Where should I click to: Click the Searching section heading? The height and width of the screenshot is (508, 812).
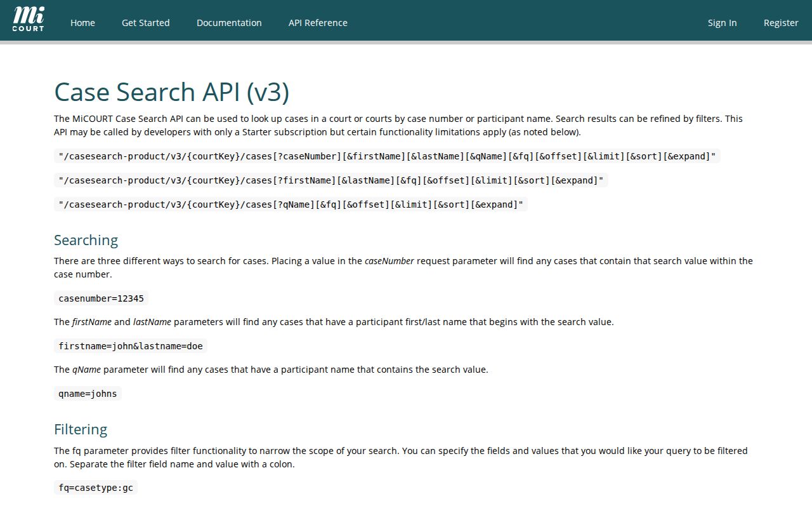(86, 240)
